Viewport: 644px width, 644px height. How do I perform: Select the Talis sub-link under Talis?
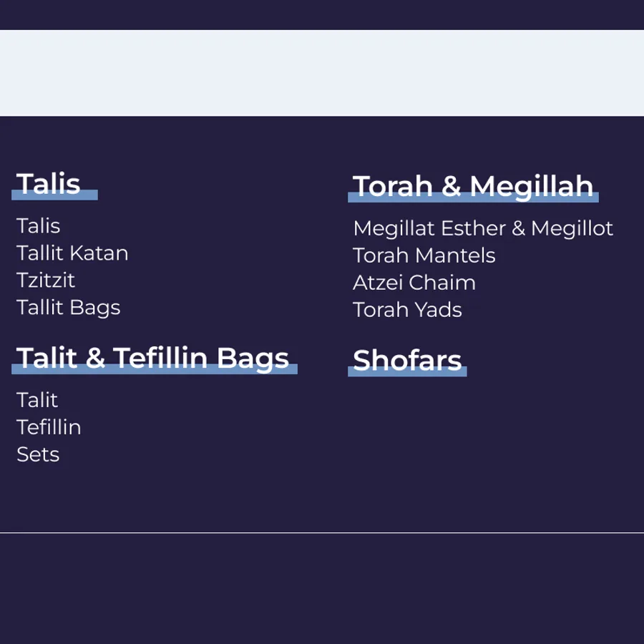38,226
